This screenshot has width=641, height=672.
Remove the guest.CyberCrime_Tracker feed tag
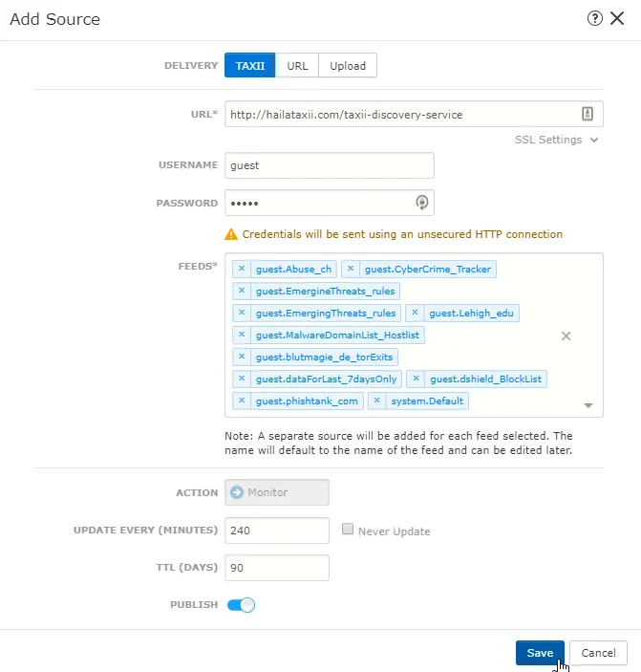[x=351, y=269]
